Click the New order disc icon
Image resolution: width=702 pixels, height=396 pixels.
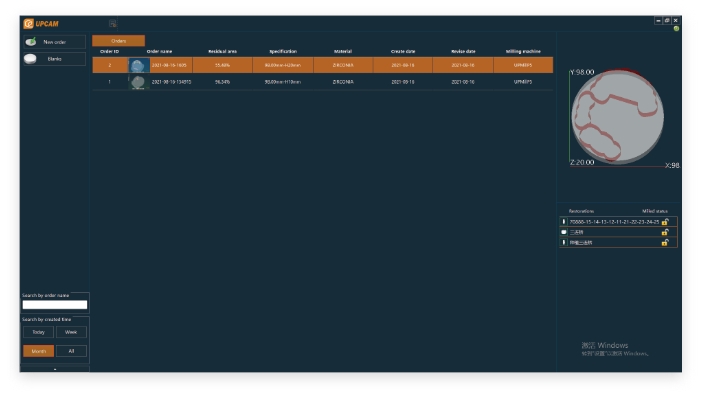(31, 42)
